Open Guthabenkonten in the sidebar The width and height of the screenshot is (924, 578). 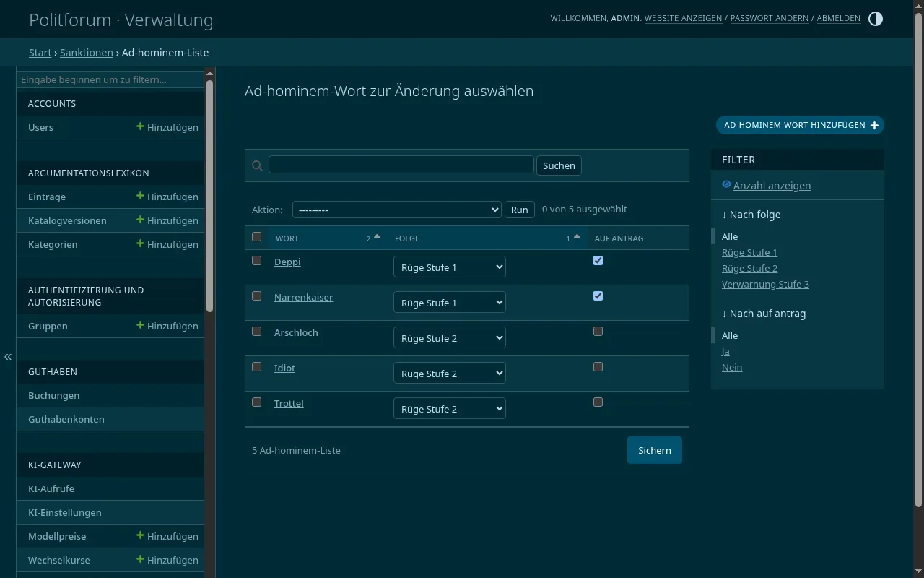pos(66,419)
